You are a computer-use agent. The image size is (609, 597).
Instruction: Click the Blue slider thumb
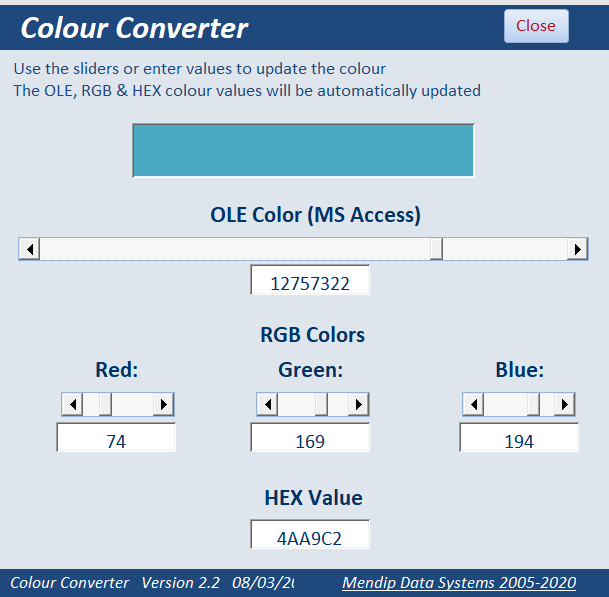click(533, 404)
